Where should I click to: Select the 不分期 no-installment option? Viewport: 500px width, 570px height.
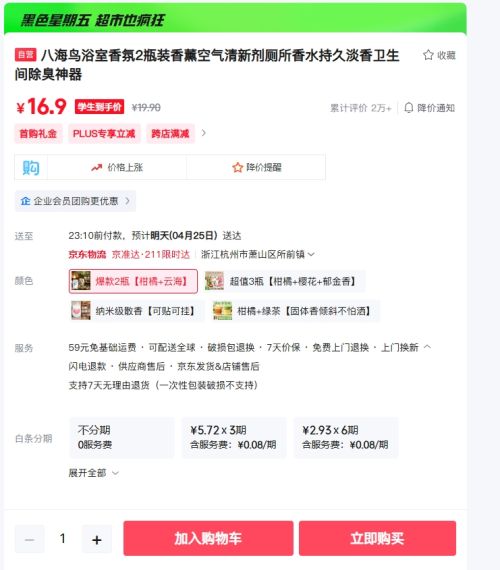122,437
